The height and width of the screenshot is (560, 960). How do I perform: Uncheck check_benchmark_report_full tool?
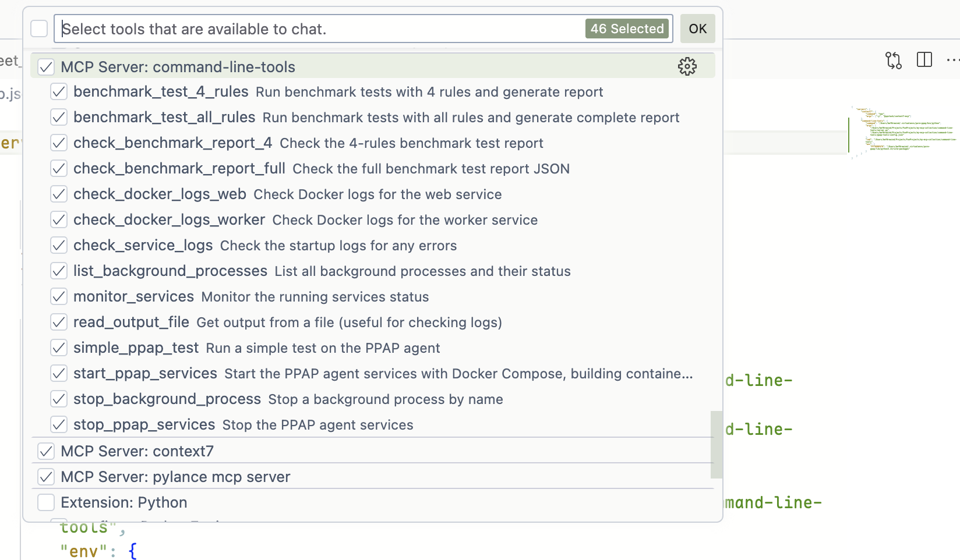(59, 169)
